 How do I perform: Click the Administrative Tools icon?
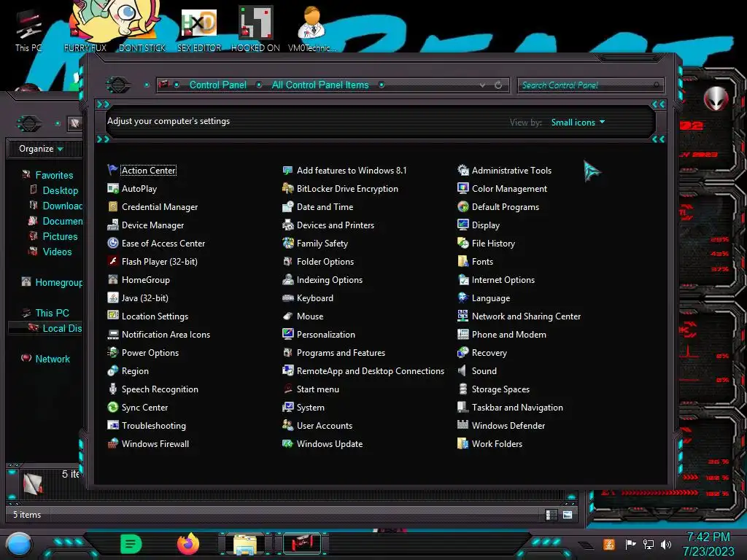462,170
